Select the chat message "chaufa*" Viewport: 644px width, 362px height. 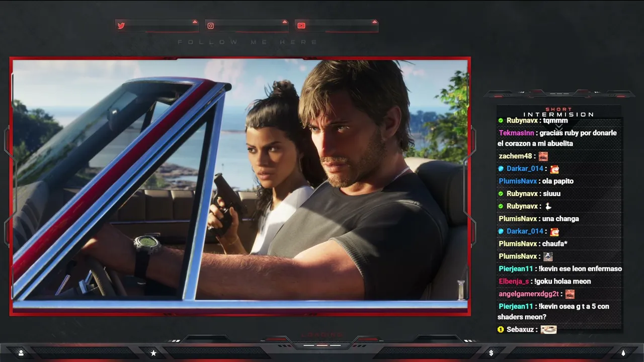(x=555, y=244)
